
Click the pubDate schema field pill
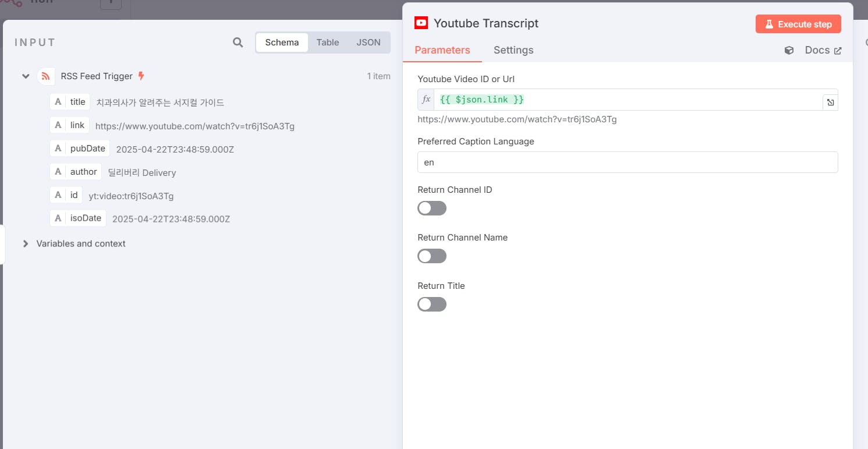coord(80,149)
